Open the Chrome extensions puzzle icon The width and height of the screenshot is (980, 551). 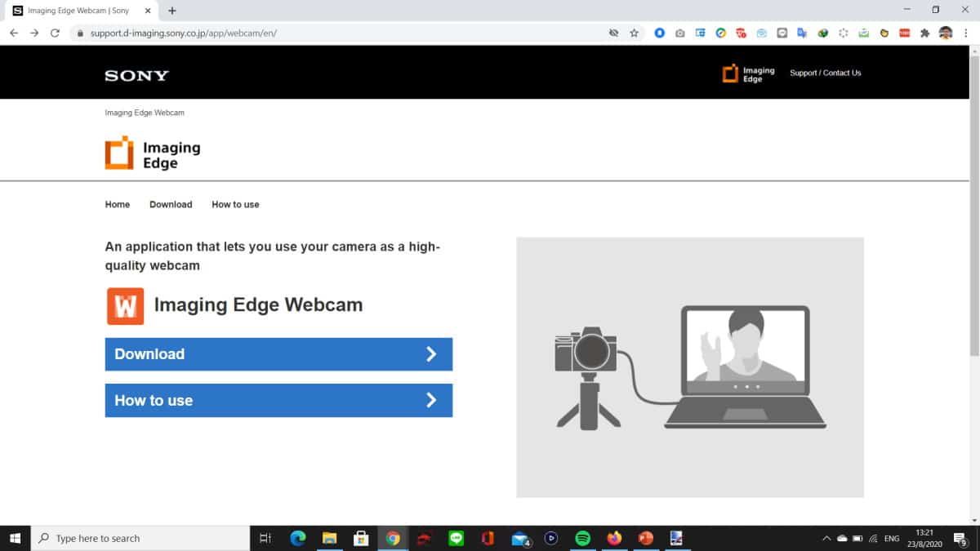(x=924, y=33)
